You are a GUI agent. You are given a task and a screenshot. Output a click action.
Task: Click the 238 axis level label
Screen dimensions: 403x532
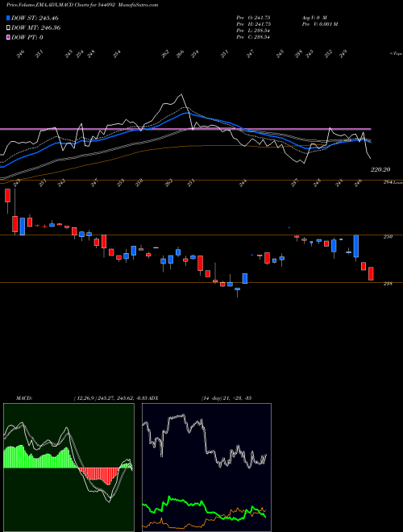(x=388, y=284)
